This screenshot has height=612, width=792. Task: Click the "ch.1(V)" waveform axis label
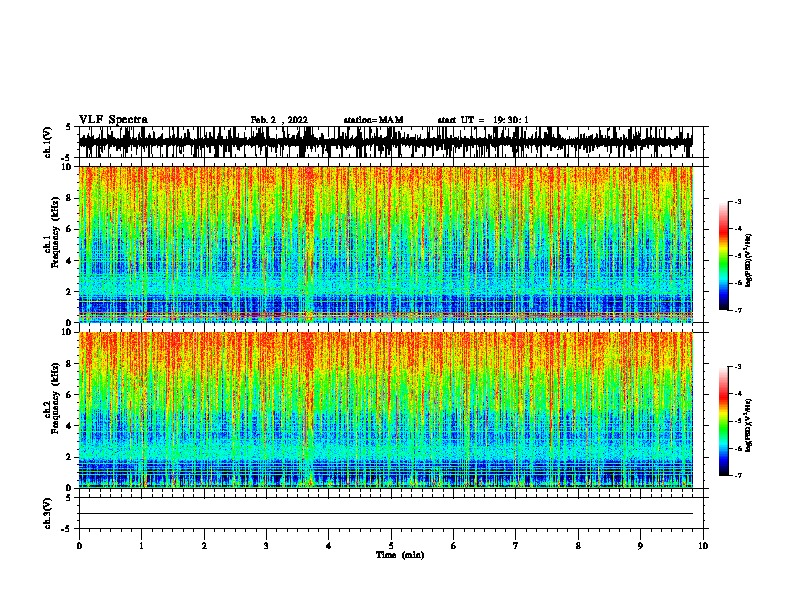48,142
